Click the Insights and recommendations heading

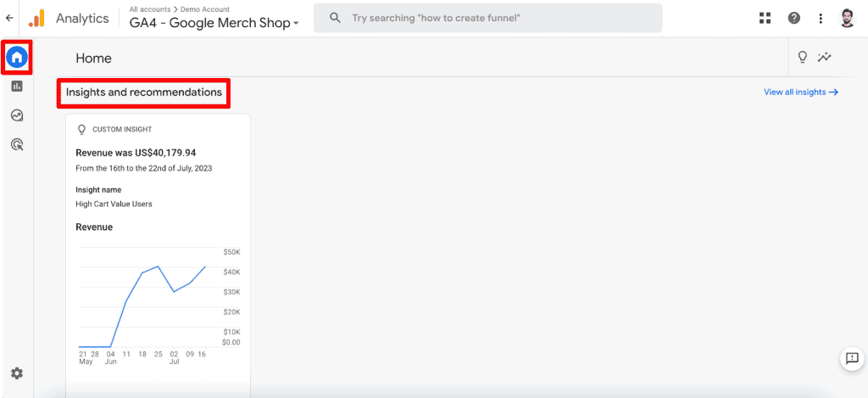click(144, 92)
